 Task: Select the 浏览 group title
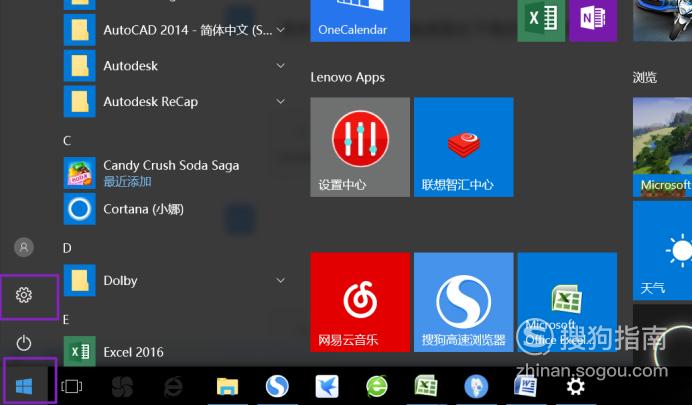[644, 78]
